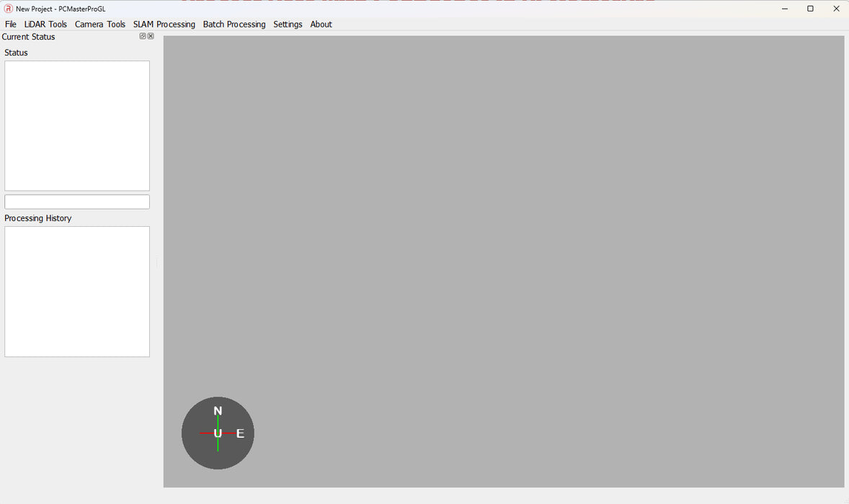Maximize the PCMasterProGL window

click(x=810, y=9)
